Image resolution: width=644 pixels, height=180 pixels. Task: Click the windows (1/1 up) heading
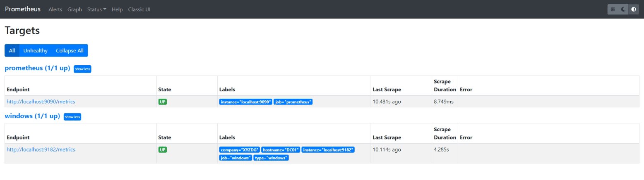tap(32, 116)
